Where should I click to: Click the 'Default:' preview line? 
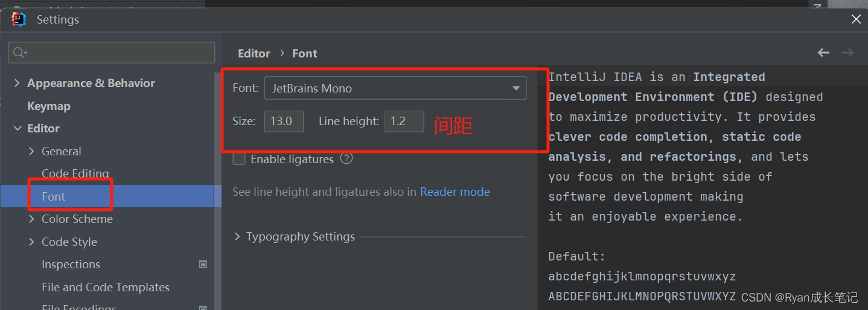point(576,256)
